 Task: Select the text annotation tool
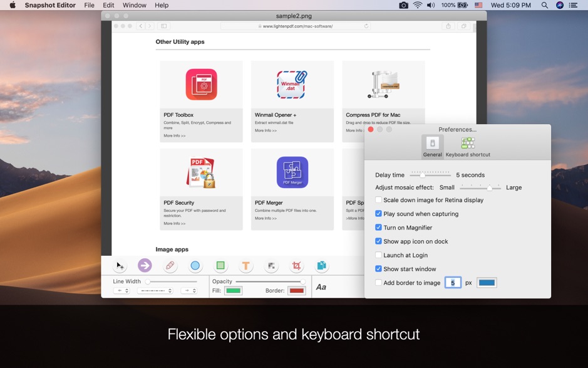246,265
